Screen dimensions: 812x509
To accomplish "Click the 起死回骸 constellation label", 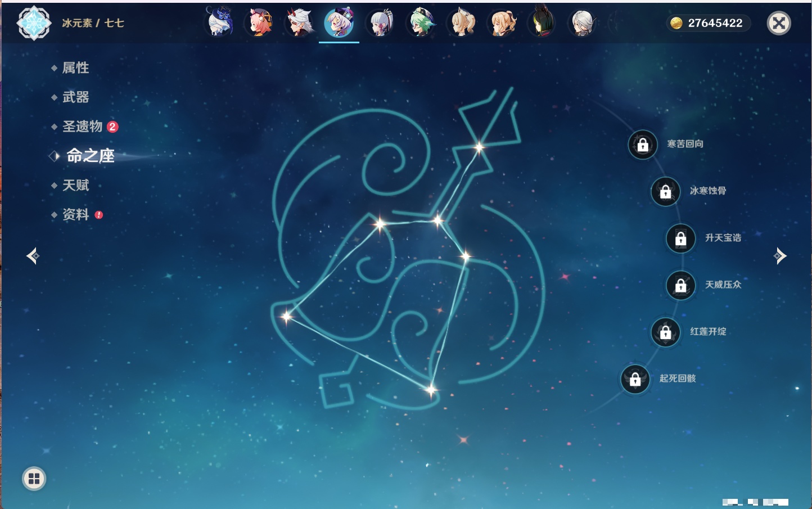I will point(678,379).
